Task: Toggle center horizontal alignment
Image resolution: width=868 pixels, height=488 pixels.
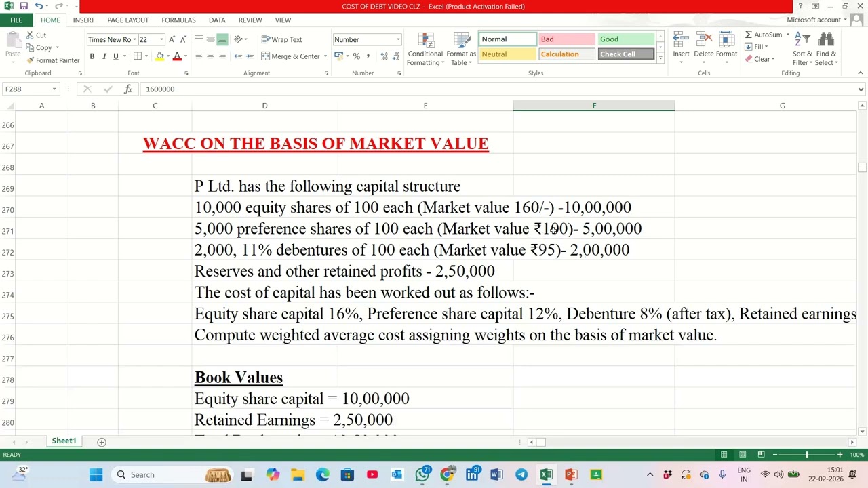Action: coord(210,56)
